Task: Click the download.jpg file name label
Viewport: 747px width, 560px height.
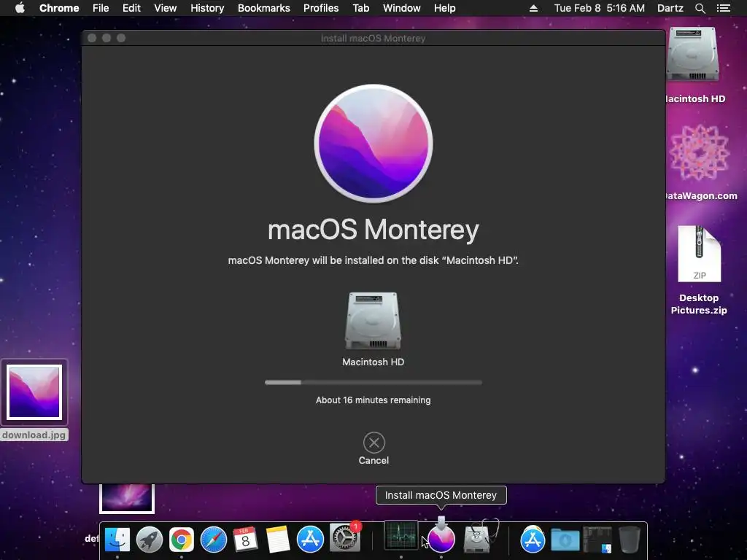Action: [x=34, y=435]
